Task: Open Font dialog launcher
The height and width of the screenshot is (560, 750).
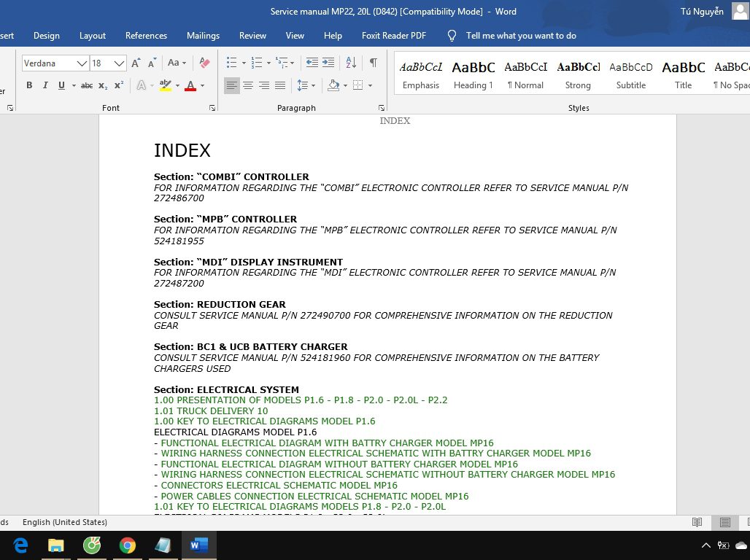Action: point(212,108)
